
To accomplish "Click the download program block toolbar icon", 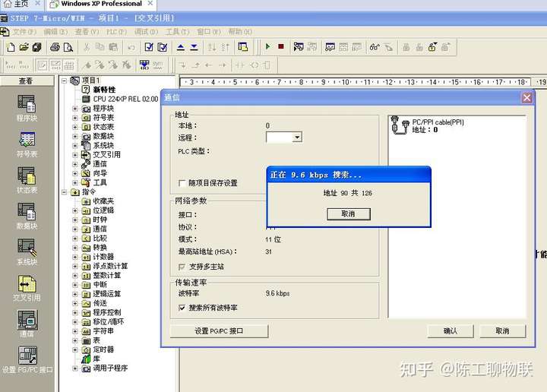I will tap(144, 65).
